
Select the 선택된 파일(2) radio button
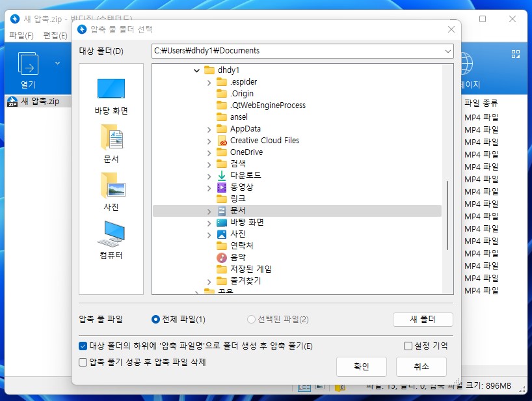pos(251,320)
